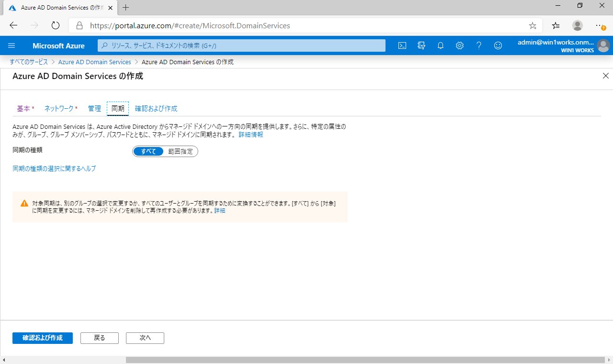This screenshot has height=364, width=613.
Task: Switch to the 確認および作成 tab
Action: 156,109
